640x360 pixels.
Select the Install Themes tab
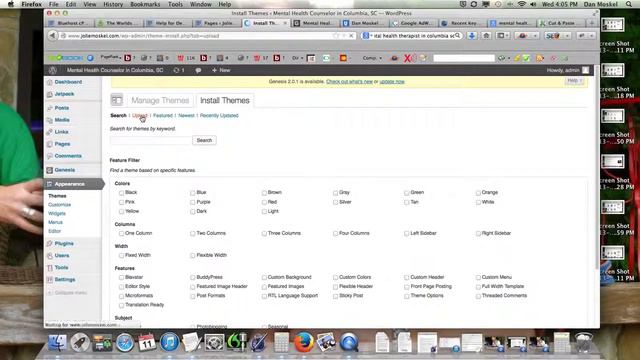pos(224,100)
